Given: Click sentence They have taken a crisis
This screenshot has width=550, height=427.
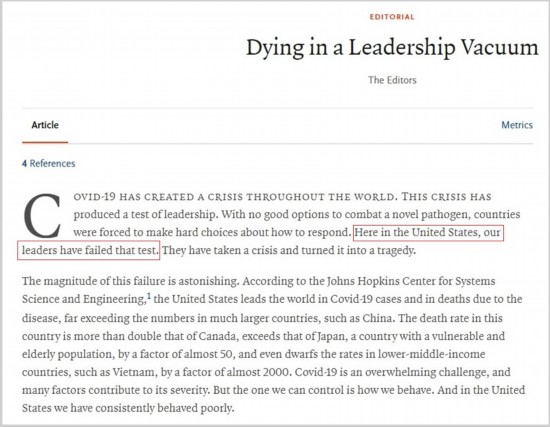Looking at the screenshot, I should point(288,250).
